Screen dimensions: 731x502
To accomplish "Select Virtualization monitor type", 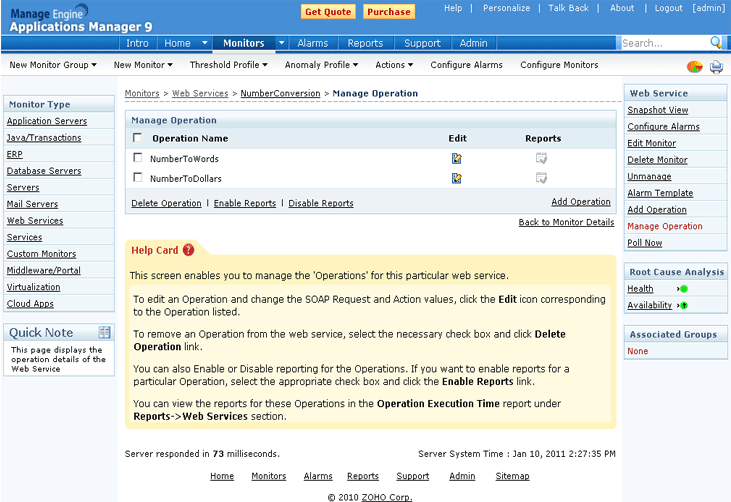I will (34, 287).
